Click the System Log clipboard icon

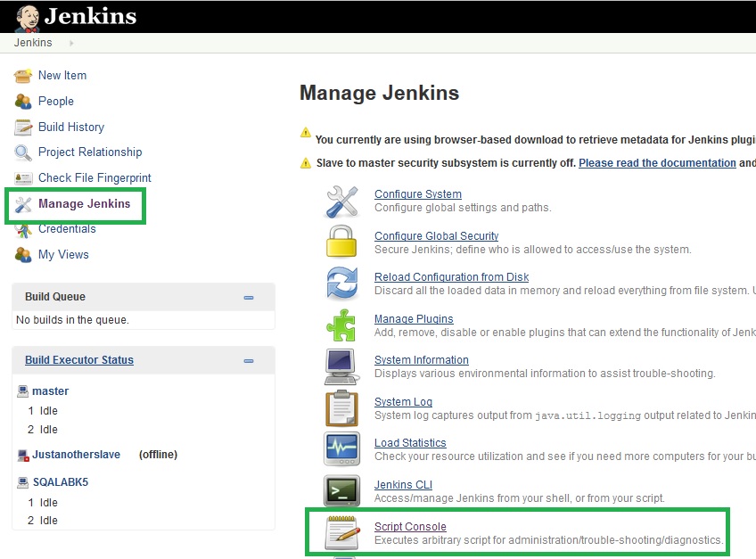coord(341,408)
